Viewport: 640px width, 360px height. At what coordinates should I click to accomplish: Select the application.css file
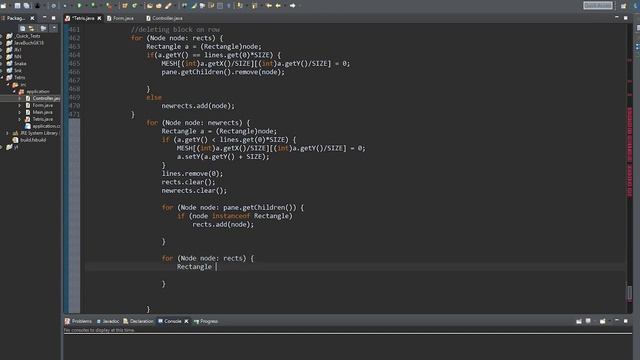click(x=46, y=126)
